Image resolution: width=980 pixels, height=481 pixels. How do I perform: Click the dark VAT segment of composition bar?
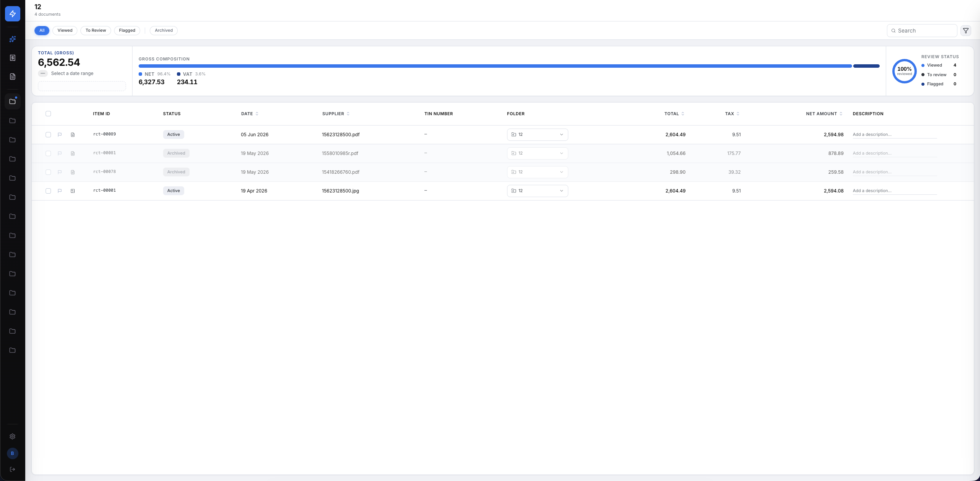(x=866, y=66)
